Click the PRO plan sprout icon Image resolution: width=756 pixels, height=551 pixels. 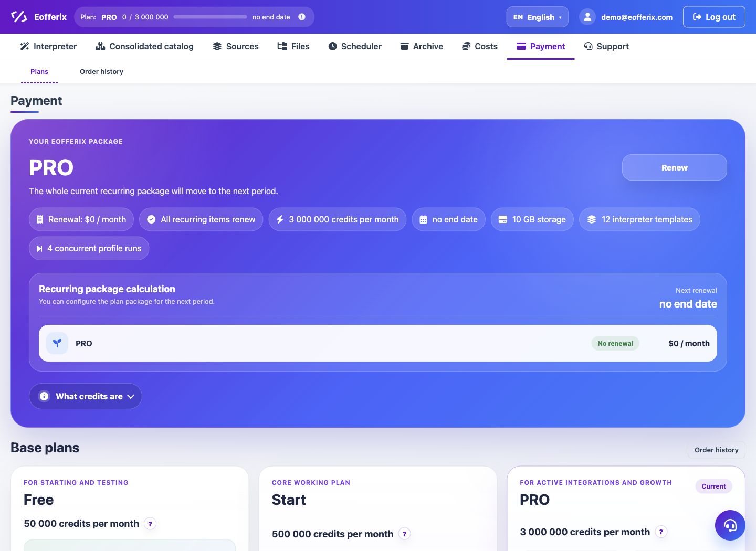57,343
